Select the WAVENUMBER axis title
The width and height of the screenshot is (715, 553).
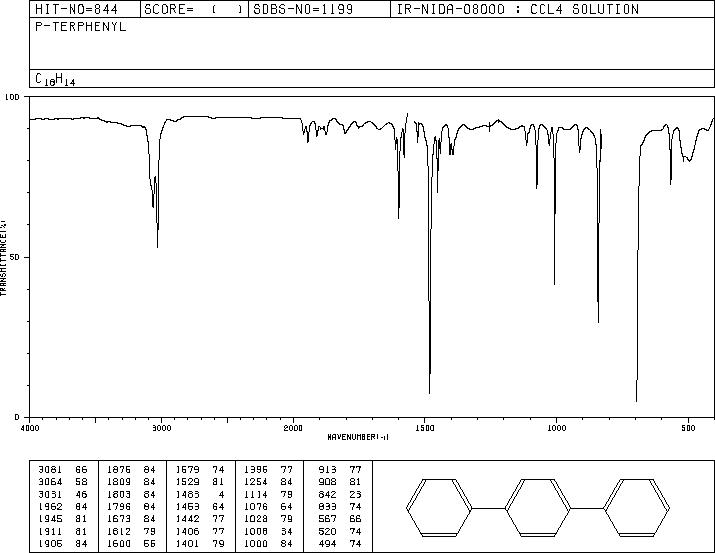[x=358, y=437]
